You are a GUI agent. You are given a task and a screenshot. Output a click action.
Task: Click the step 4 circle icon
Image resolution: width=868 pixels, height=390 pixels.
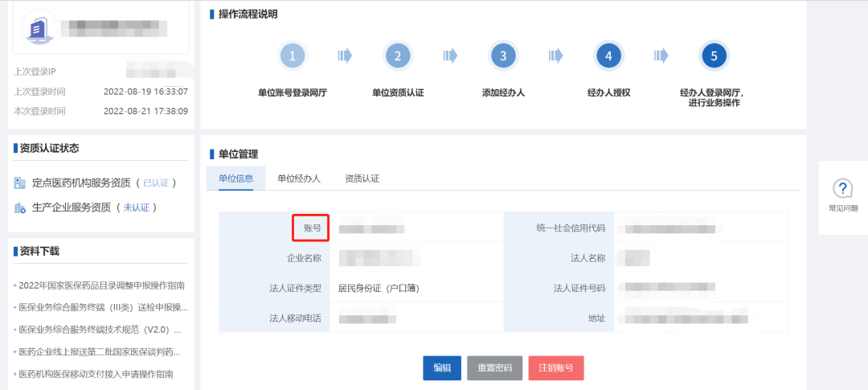[x=608, y=56]
